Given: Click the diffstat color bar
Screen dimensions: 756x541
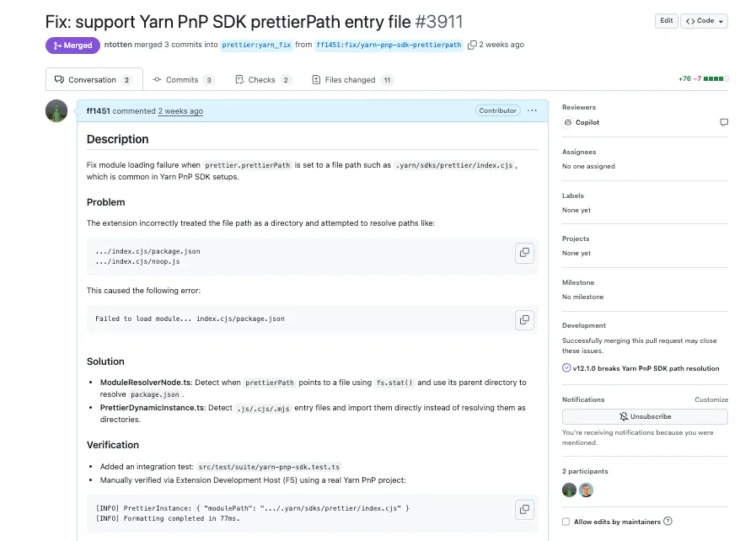Looking at the screenshot, I should tap(716, 78).
